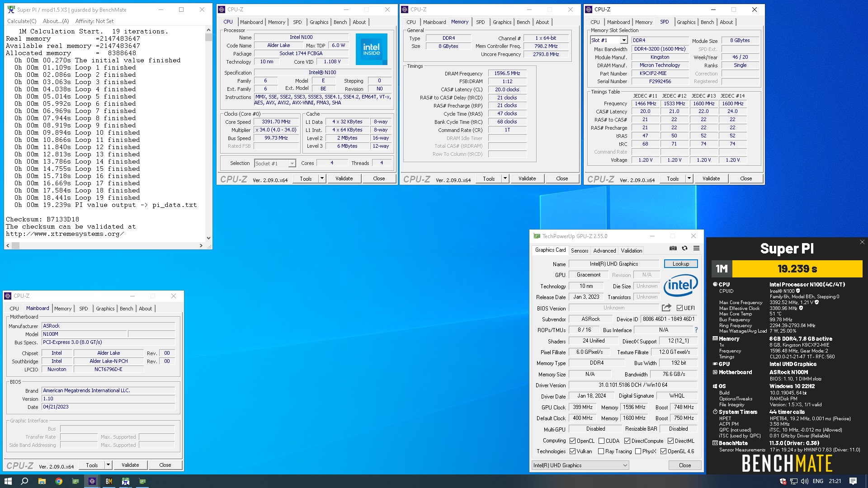Click the GPU-Z refresh arrows icon
Screen dimensions: 868x488
tap(684, 248)
